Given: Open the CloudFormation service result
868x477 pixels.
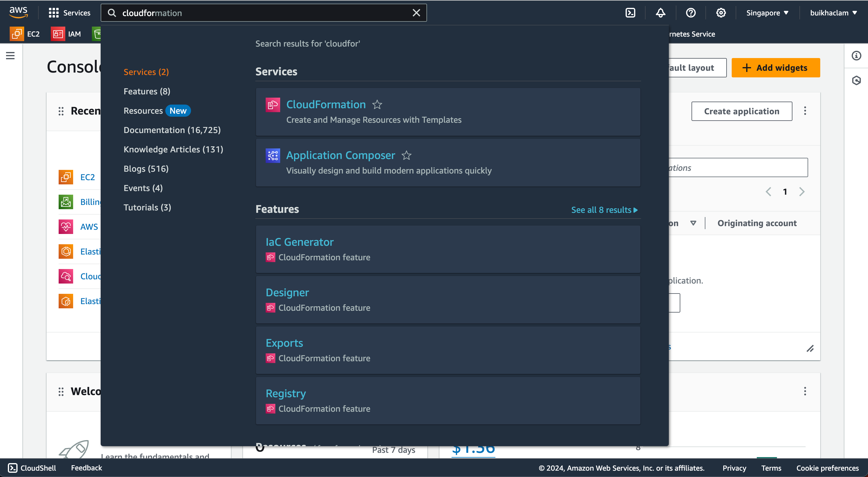Looking at the screenshot, I should tap(326, 105).
